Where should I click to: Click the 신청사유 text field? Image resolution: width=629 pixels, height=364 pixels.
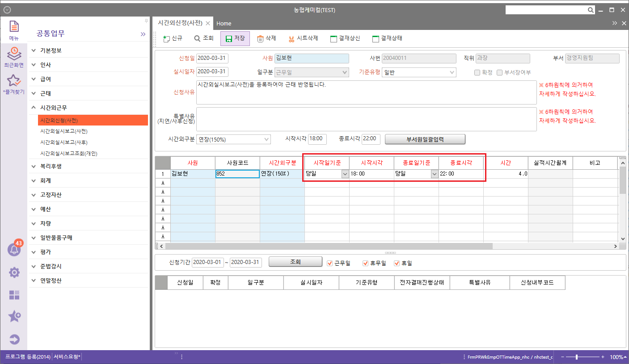click(366, 92)
